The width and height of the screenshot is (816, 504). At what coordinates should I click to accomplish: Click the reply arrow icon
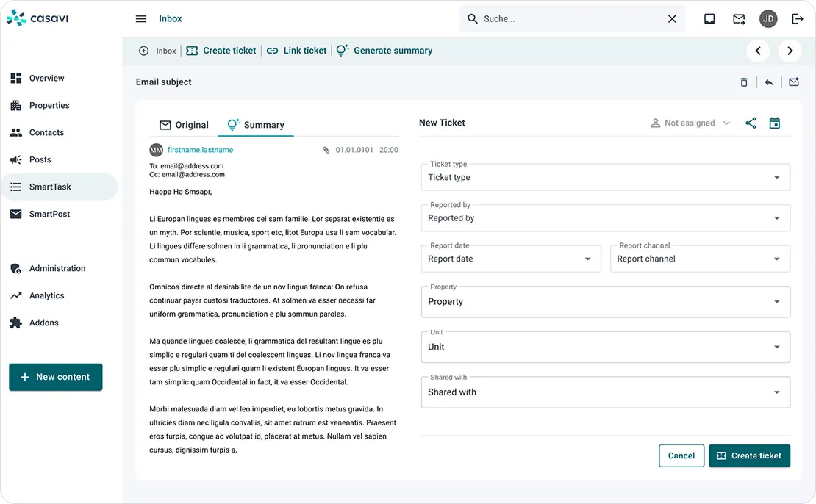pyautogui.click(x=769, y=82)
